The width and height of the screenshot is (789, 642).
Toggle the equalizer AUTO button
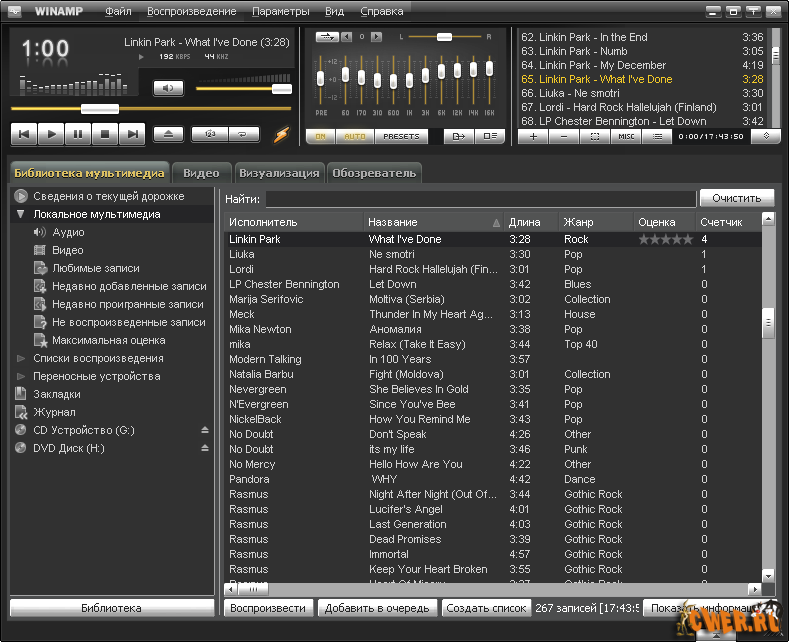point(354,136)
